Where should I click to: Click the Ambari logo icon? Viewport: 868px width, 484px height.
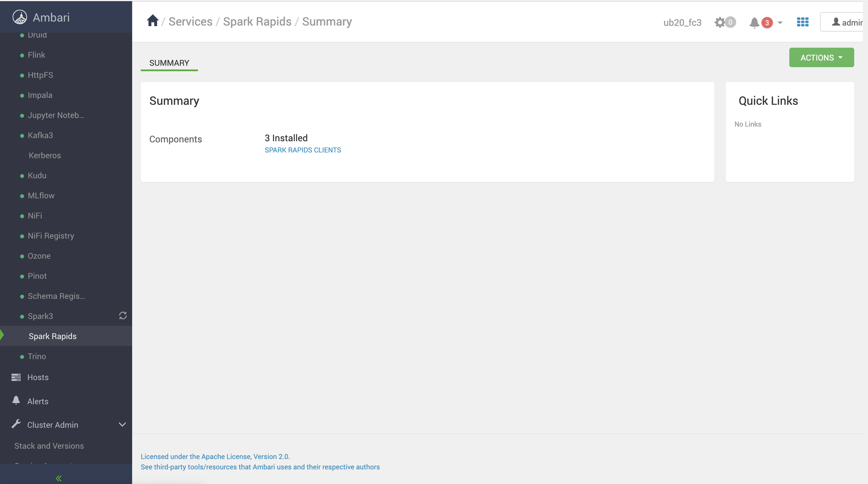tap(20, 17)
